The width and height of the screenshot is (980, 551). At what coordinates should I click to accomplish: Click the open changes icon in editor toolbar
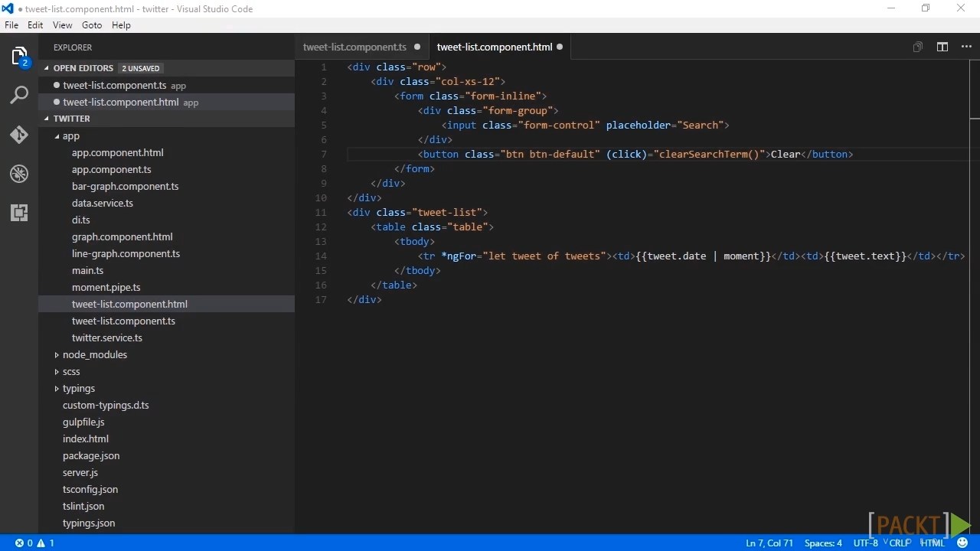click(x=917, y=47)
